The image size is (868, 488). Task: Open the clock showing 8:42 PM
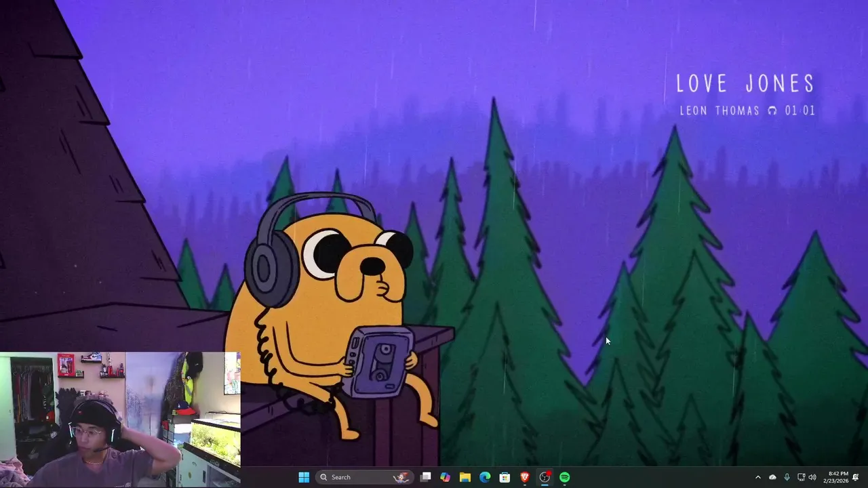click(835, 477)
